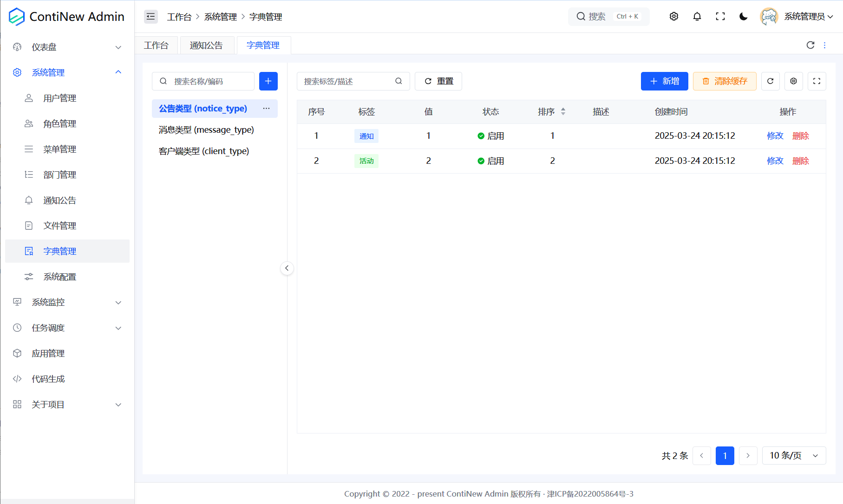Edit the 通知 row with 修改
This screenshot has height=504, width=843.
[775, 136]
